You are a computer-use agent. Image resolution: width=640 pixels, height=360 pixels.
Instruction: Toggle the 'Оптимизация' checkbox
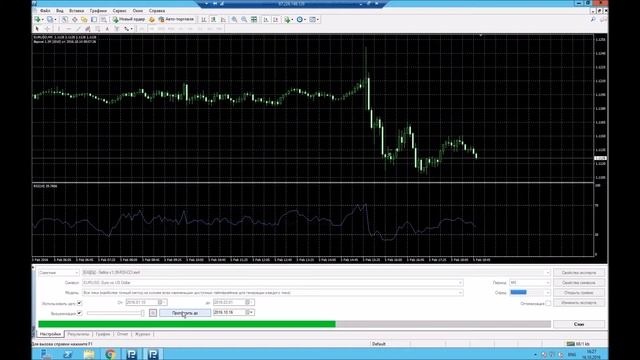pos(548,303)
